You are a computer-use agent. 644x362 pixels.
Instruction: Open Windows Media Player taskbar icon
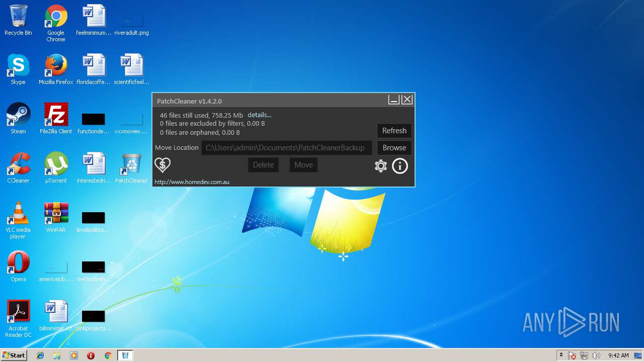(x=74, y=355)
